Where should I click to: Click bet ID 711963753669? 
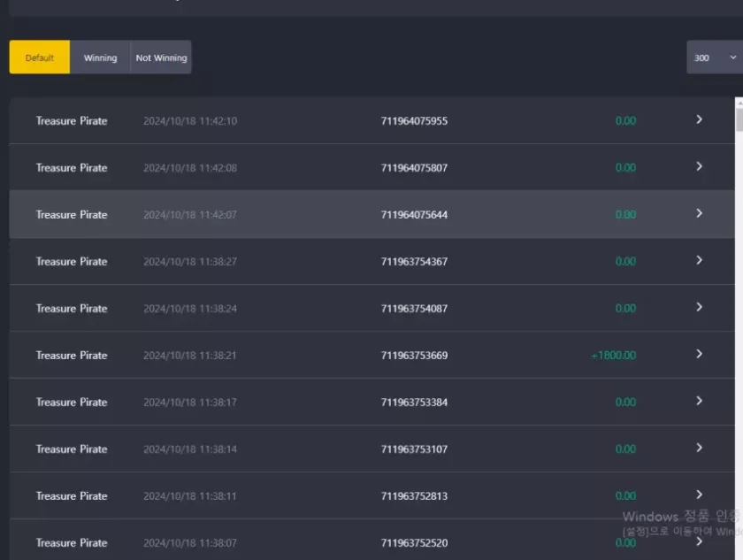click(414, 356)
